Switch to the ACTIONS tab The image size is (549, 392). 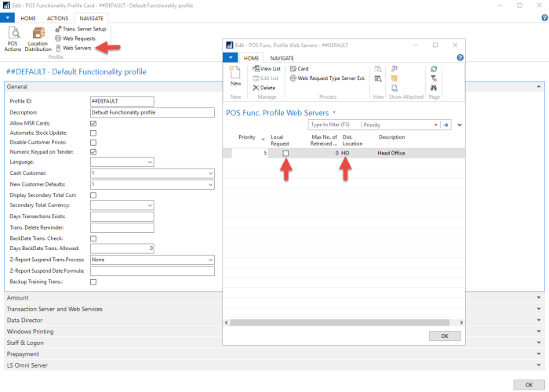pos(57,17)
